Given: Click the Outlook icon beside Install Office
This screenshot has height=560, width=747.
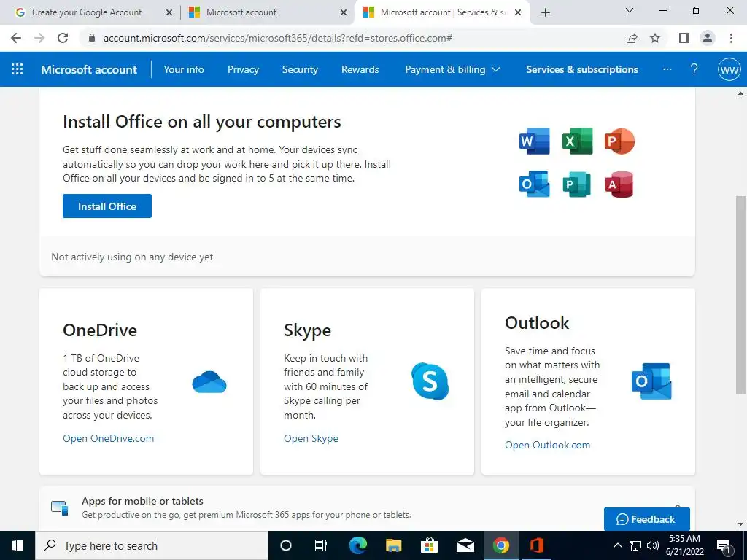Looking at the screenshot, I should (534, 184).
